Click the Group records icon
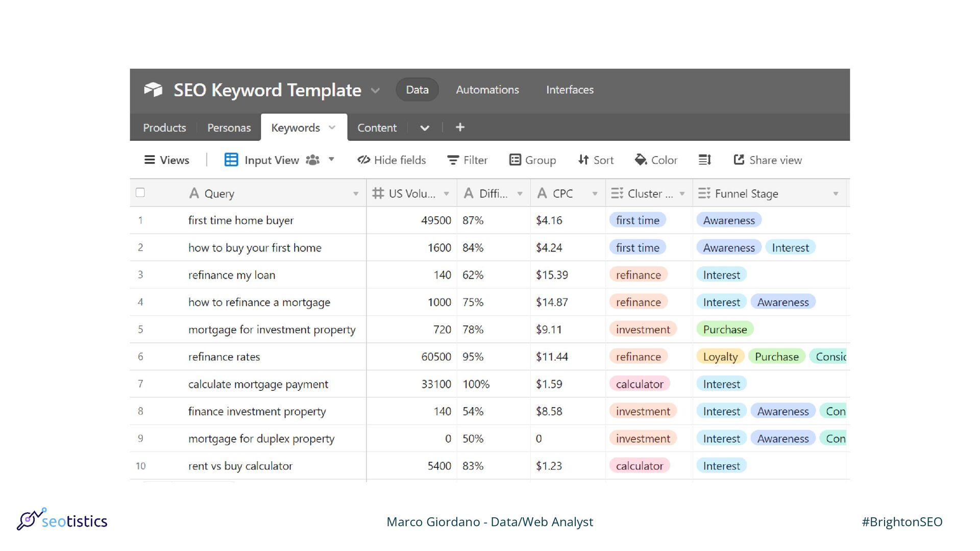 (x=515, y=160)
